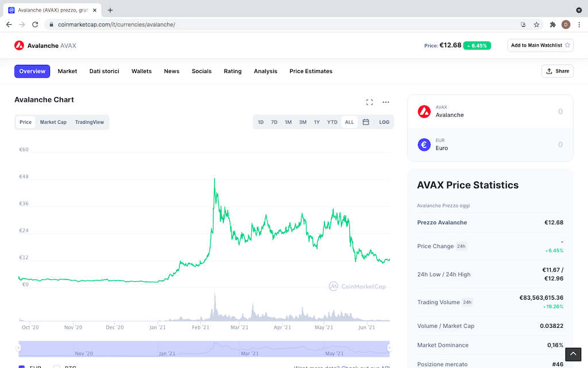Open the Market tab
This screenshot has height=368, width=588.
pos(68,71)
